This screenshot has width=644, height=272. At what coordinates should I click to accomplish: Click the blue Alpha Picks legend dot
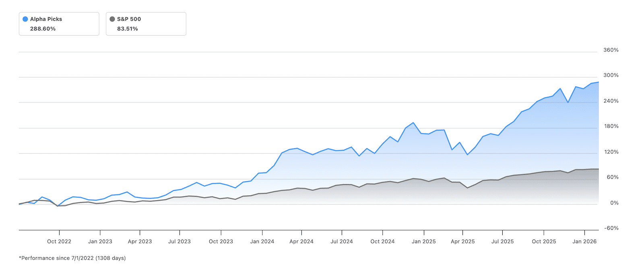pos(25,19)
